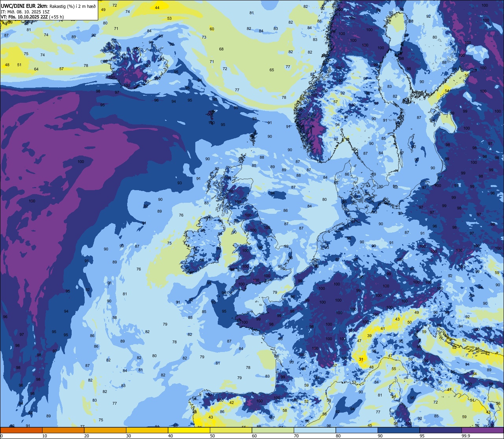Image resolution: width=504 pixels, height=439 pixels.
Task: Click the humidity value '44' in the top yellow patch
Action: tap(157, 7)
